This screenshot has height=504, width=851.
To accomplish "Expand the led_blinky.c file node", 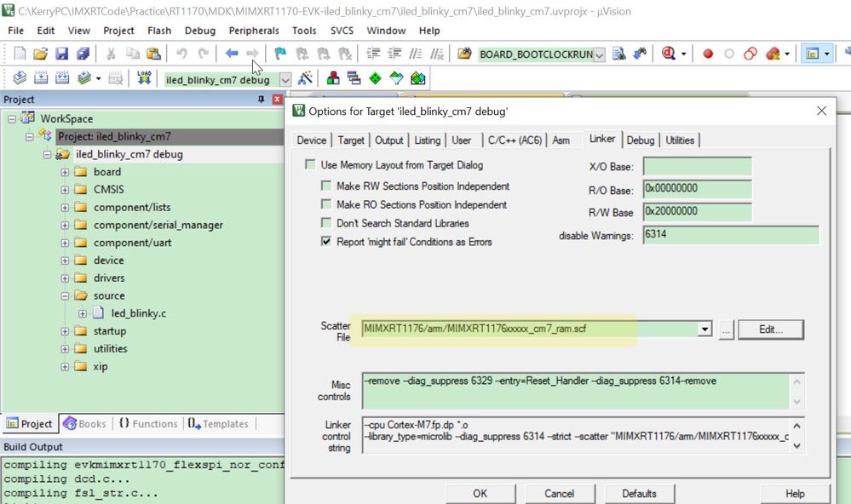I will point(83,313).
